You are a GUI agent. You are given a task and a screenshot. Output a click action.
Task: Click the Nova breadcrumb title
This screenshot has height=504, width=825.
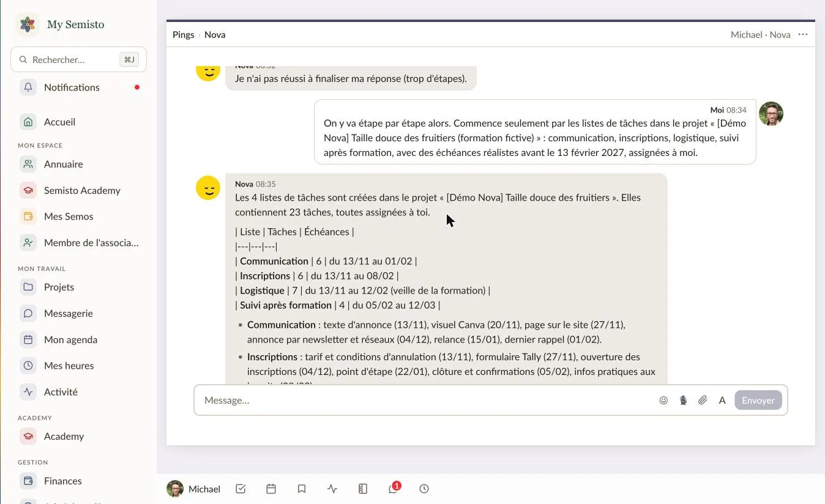[x=215, y=35]
